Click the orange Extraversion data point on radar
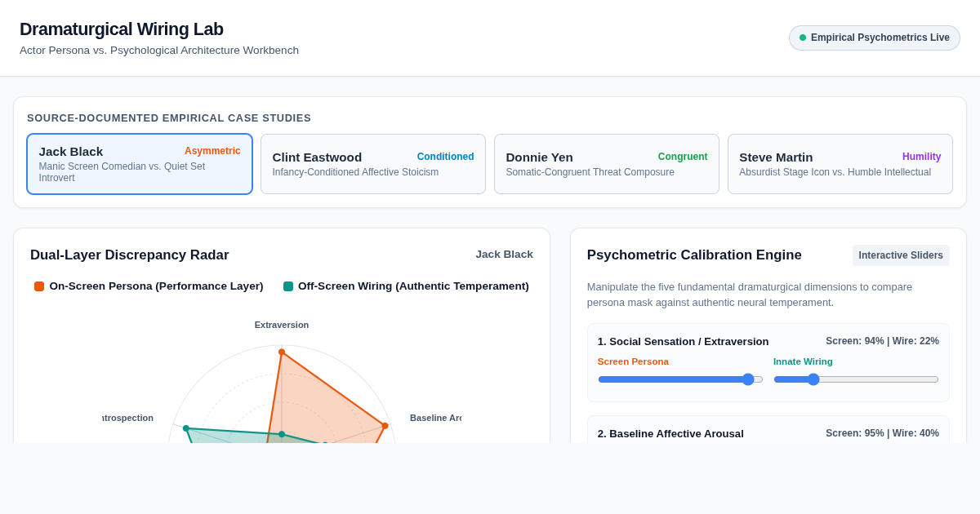Image resolution: width=980 pixels, height=514 pixels. [282, 352]
